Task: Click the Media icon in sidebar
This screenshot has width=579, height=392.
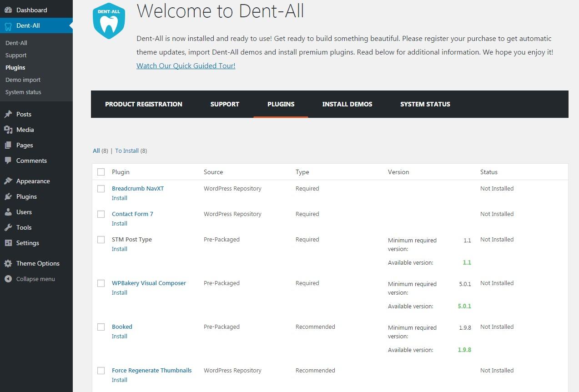Action: click(8, 130)
